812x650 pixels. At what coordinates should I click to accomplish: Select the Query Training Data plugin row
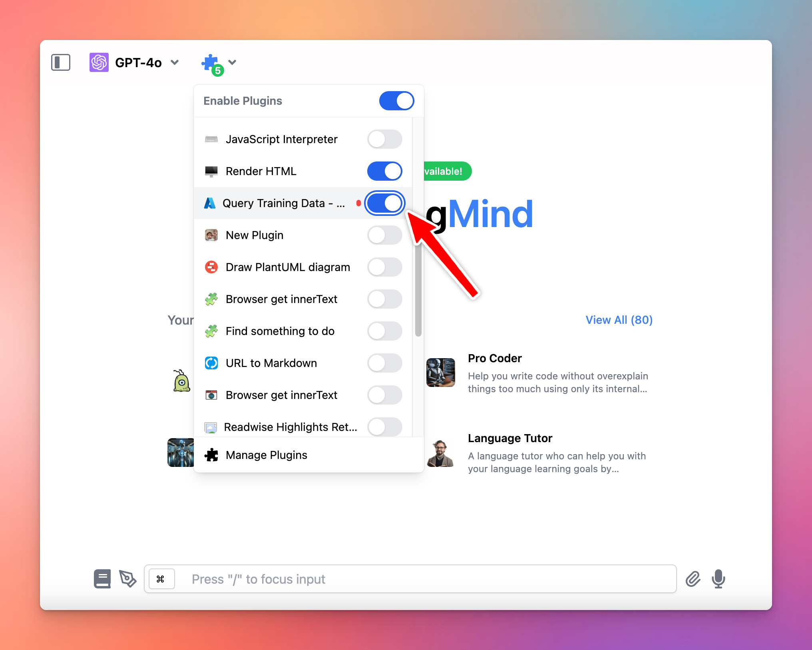303,203
